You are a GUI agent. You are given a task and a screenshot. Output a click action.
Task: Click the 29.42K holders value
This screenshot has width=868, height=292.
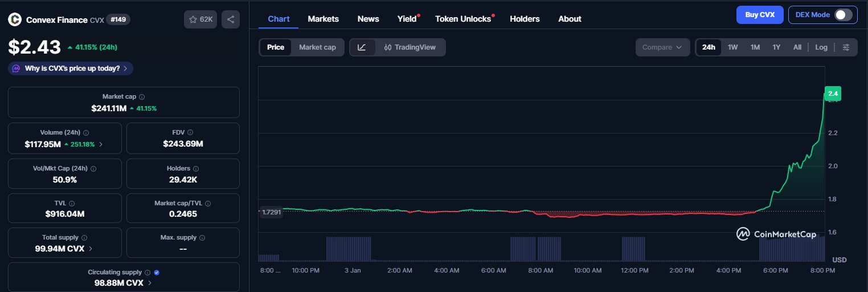click(x=183, y=180)
